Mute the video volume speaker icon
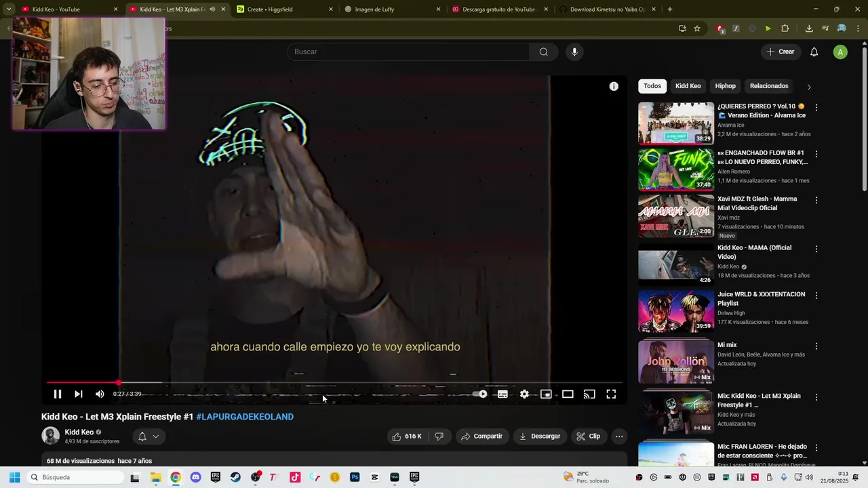The image size is (868, 488). [100, 394]
